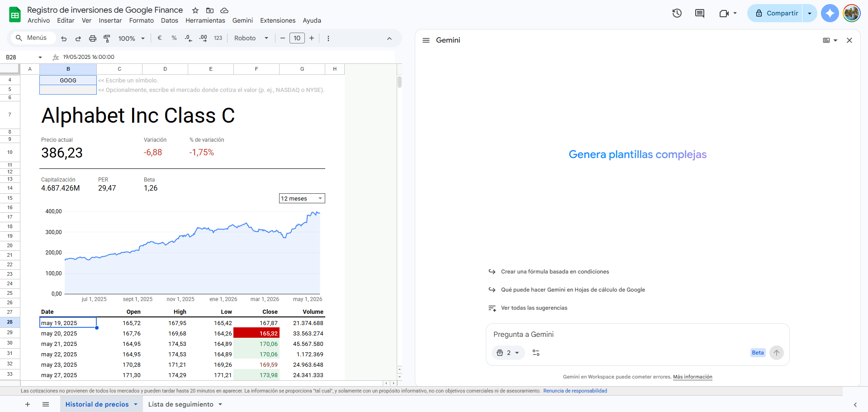This screenshot has height=412, width=868.
Task: Click the Meet video camera icon
Action: click(724, 13)
